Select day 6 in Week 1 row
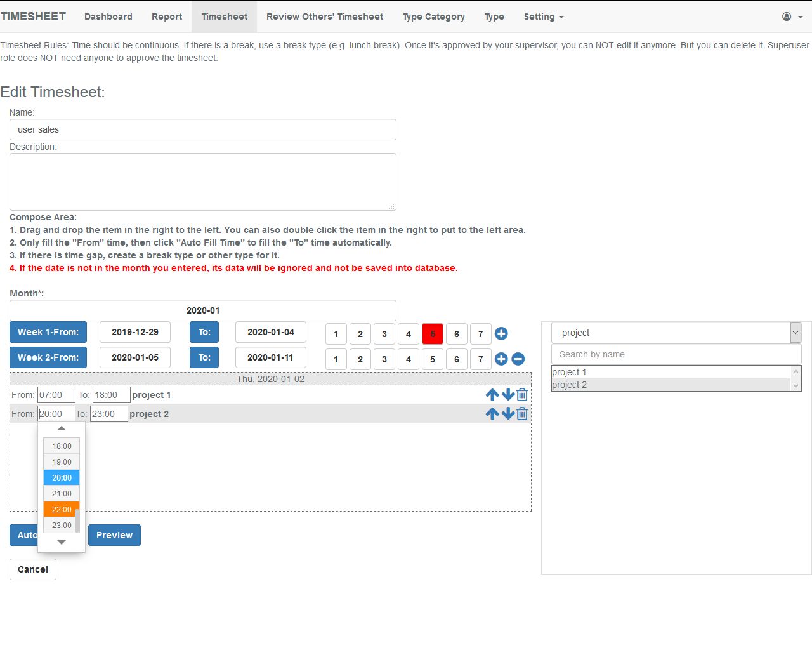Image resolution: width=812 pixels, height=650 pixels. pyautogui.click(x=456, y=333)
